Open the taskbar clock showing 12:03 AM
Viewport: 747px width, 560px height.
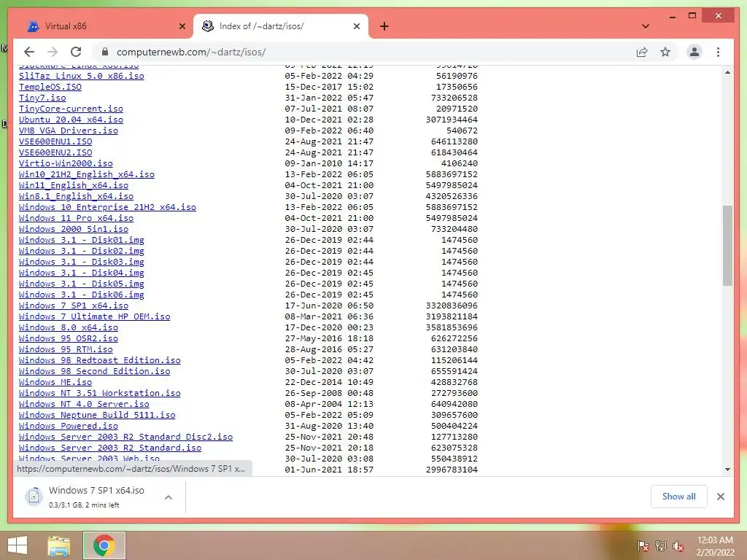(x=715, y=546)
